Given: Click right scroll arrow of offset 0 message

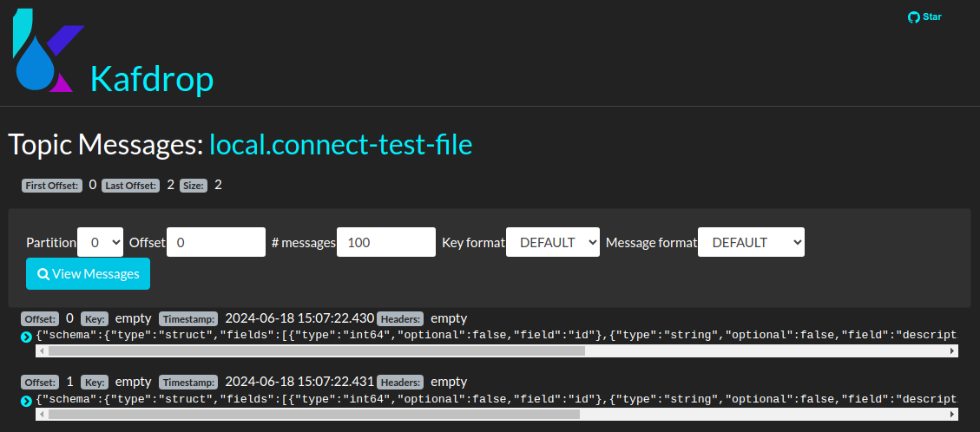Looking at the screenshot, I should point(952,350).
